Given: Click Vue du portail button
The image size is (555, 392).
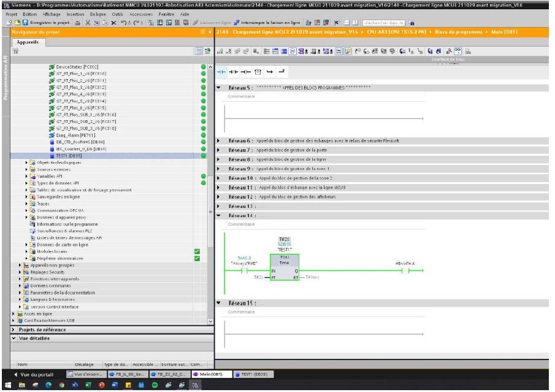Looking at the screenshot, I should 33,374.
